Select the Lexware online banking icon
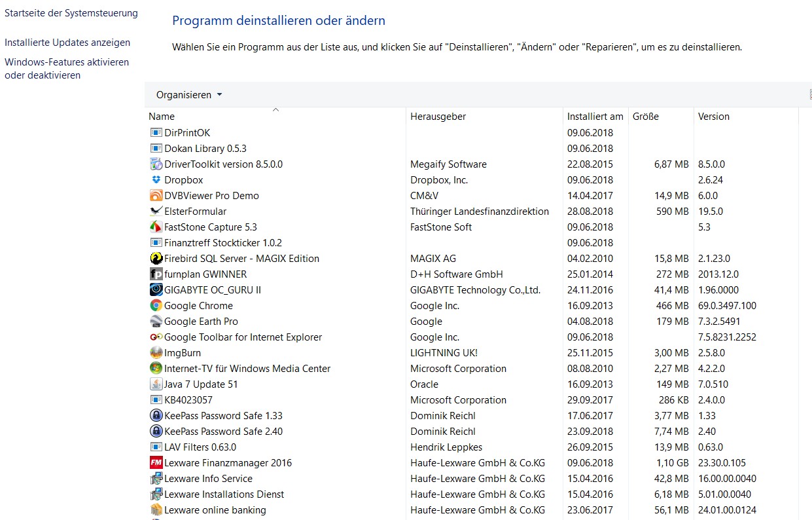The width and height of the screenshot is (812, 520). tap(156, 510)
